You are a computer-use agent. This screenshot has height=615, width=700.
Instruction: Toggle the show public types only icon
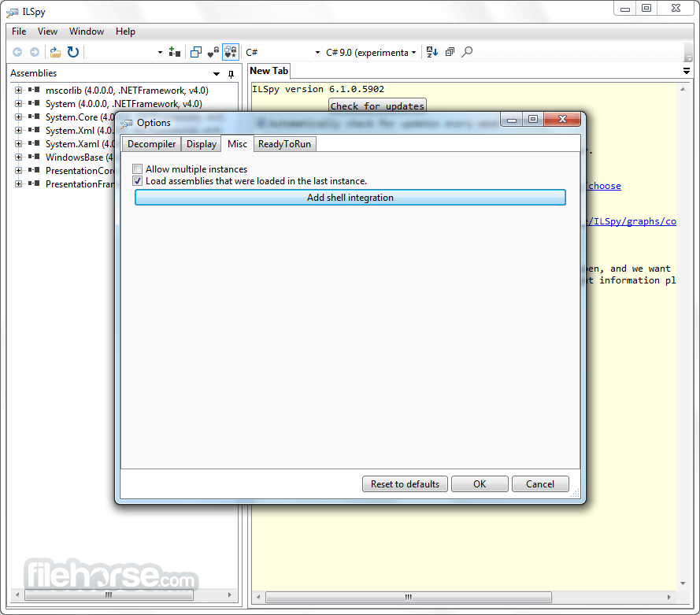click(x=196, y=52)
